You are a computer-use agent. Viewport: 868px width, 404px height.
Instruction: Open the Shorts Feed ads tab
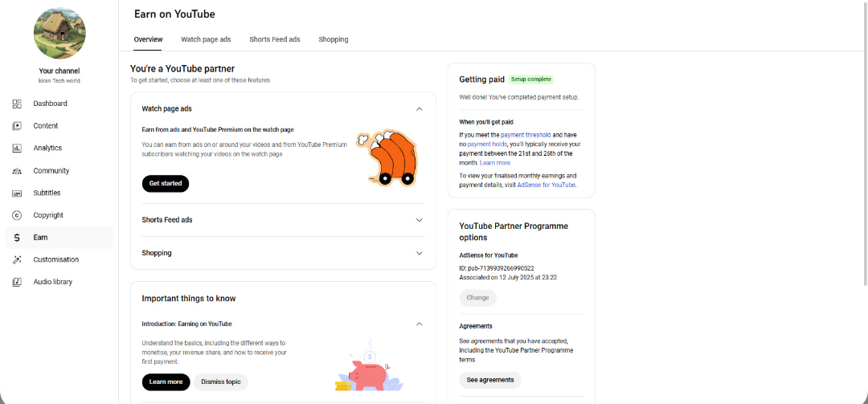(275, 39)
